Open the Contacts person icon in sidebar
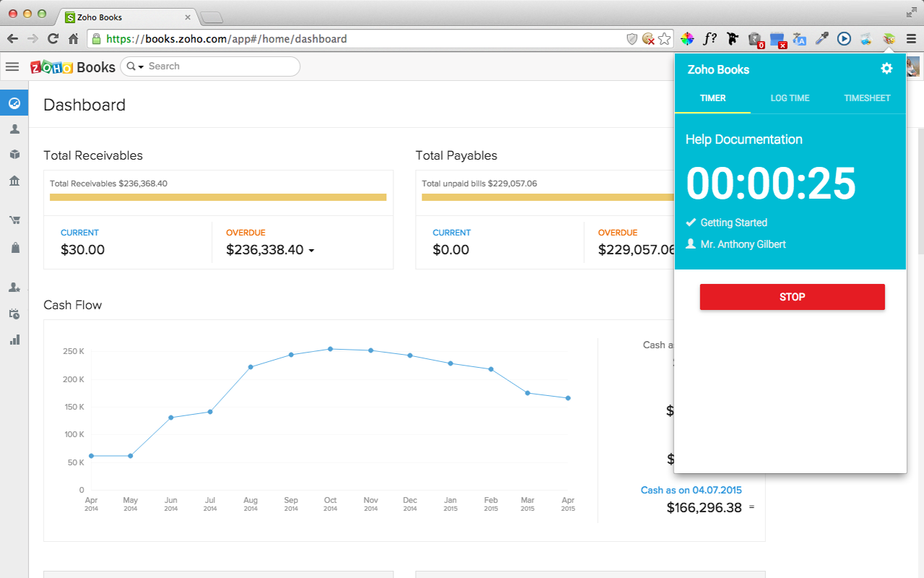924x578 pixels. pos(14,129)
